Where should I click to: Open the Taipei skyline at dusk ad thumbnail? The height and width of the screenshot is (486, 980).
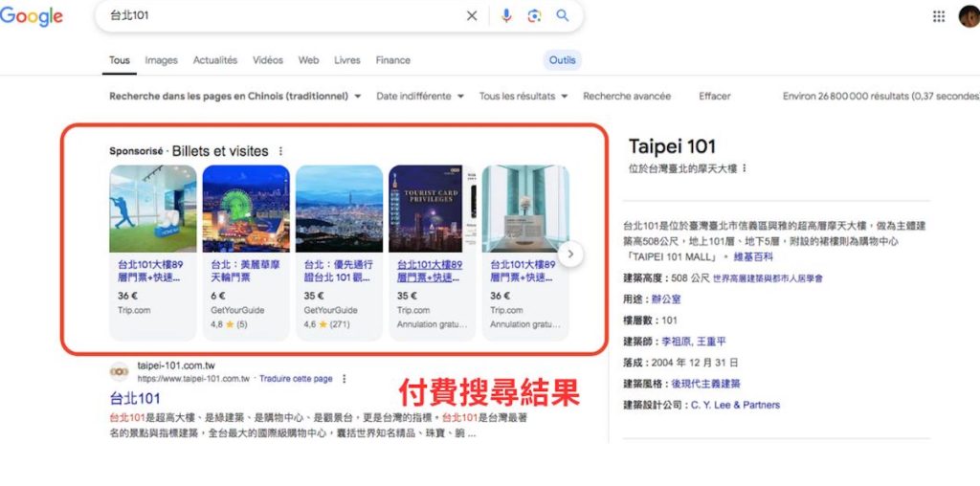339,209
